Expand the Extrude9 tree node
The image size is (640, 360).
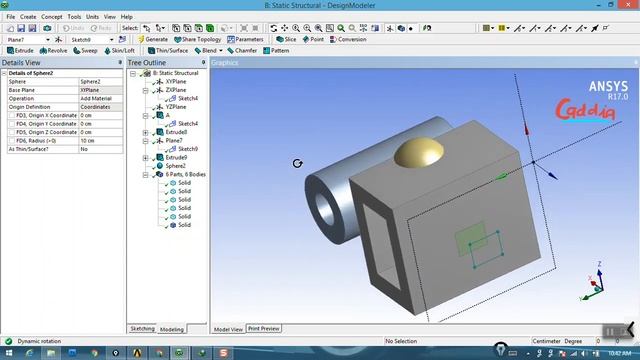click(x=145, y=158)
